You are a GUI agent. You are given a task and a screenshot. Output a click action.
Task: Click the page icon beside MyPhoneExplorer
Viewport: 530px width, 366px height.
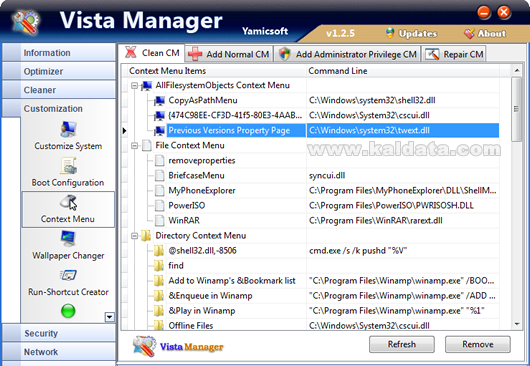point(160,190)
